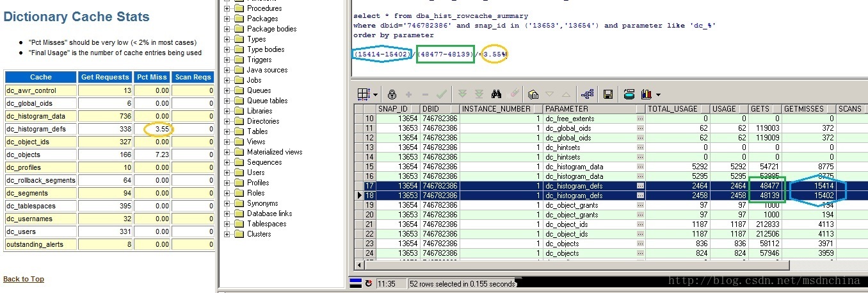The height and width of the screenshot is (293, 868).
Task: Click the Views folder icon
Action: click(239, 142)
